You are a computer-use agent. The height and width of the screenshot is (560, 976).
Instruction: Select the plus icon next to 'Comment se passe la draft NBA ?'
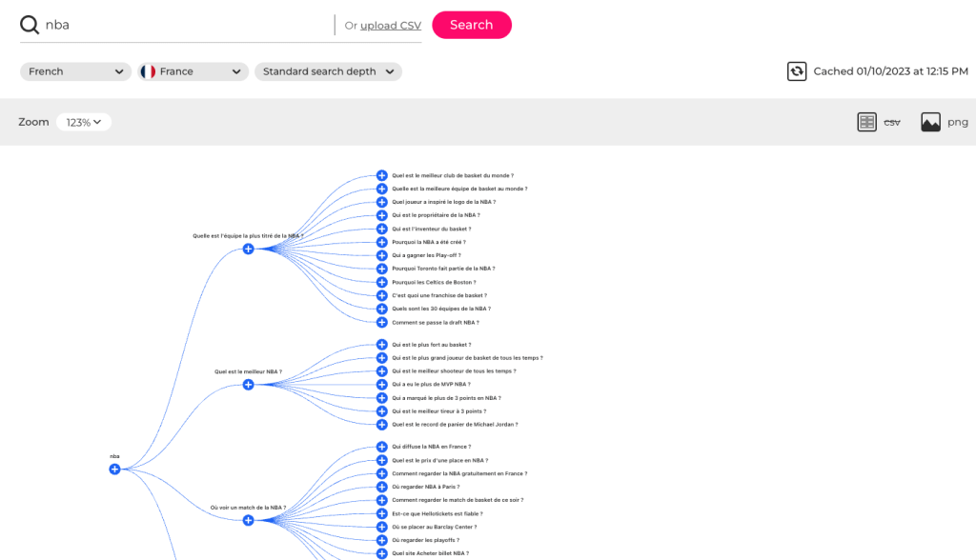point(381,322)
